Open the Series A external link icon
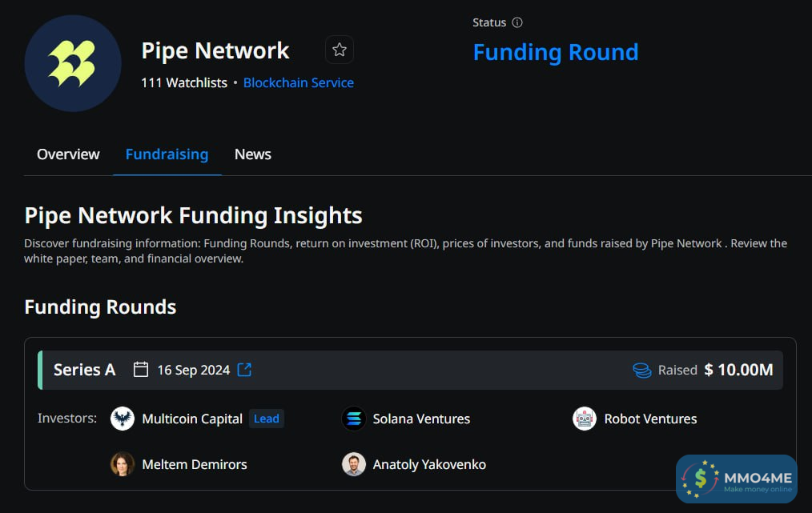Viewport: 812px width, 513px height. click(x=245, y=370)
